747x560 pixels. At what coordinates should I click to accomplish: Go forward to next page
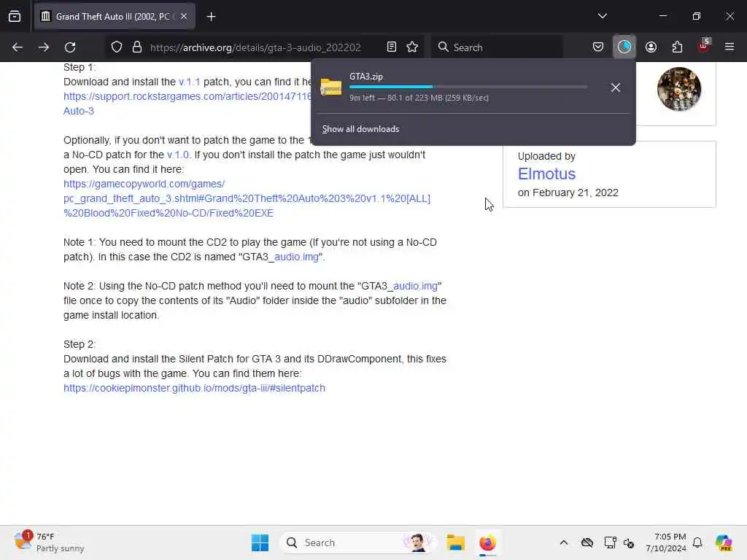click(44, 47)
